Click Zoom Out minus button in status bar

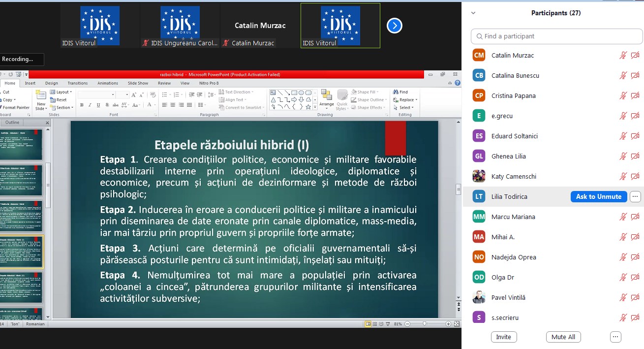pos(408,324)
